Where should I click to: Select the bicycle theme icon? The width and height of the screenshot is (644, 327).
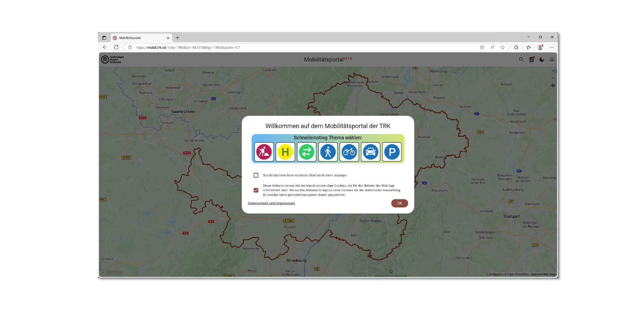tap(349, 152)
